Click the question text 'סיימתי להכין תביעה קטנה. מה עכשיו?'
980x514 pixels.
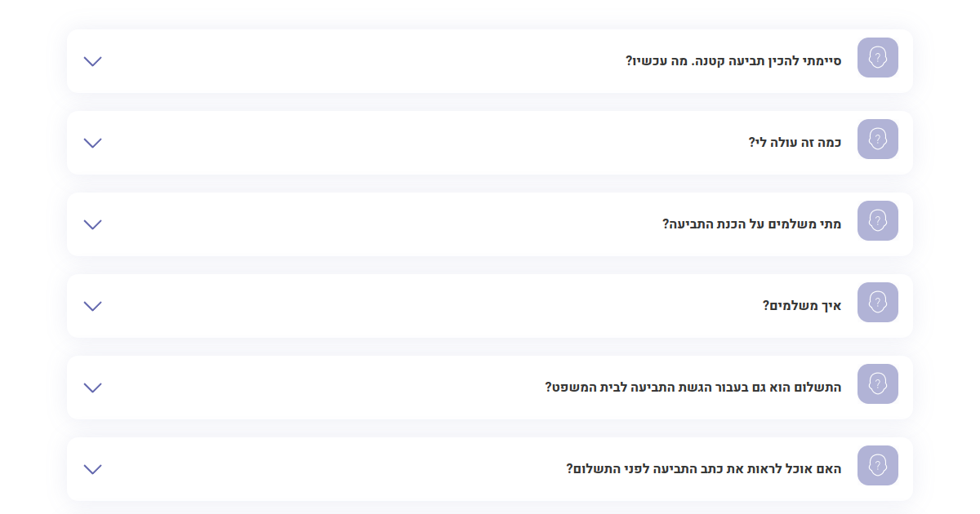(733, 61)
